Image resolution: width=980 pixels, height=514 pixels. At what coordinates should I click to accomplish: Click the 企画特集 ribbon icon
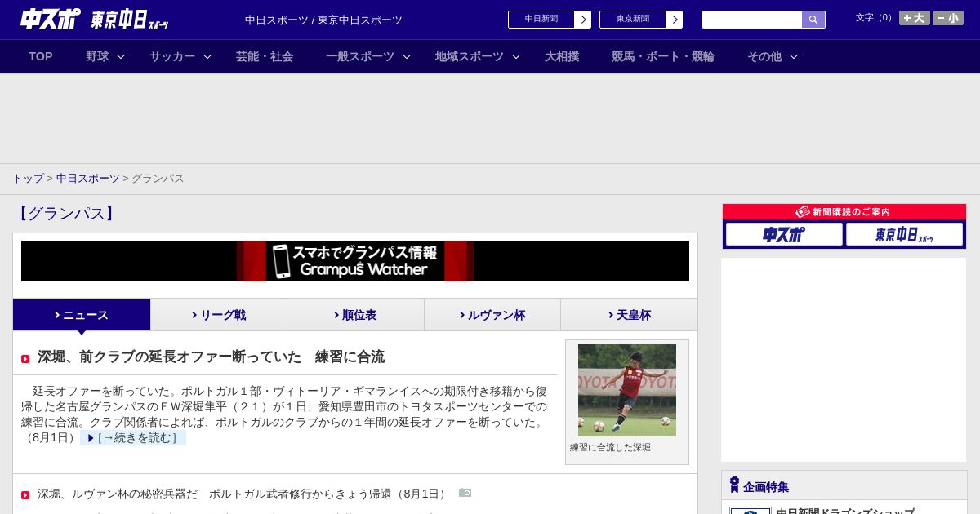pyautogui.click(x=734, y=485)
